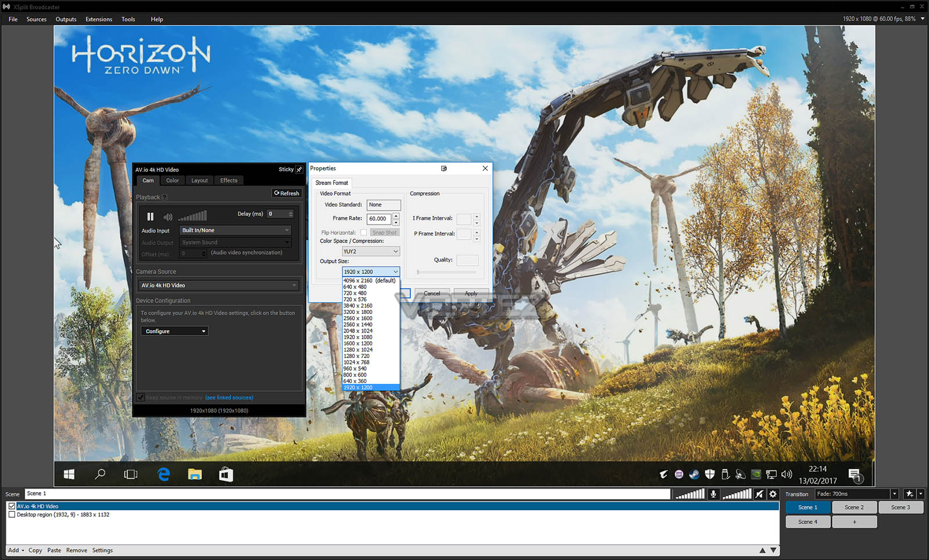Switch to the Layout tab

200,180
